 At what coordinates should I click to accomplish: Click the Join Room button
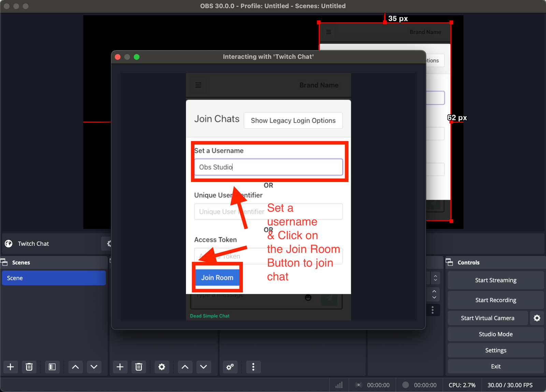217,277
